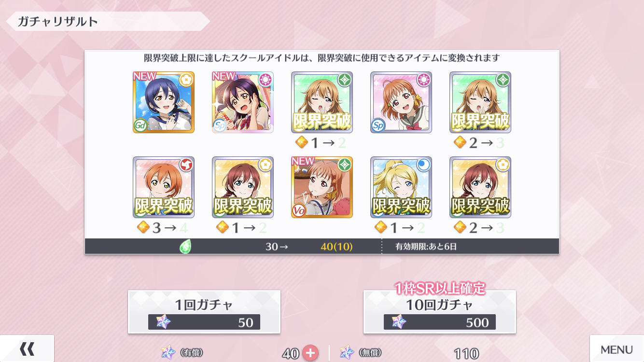Tap the green gacha point leaf icon
The height and width of the screenshot is (362, 644).
185,247
